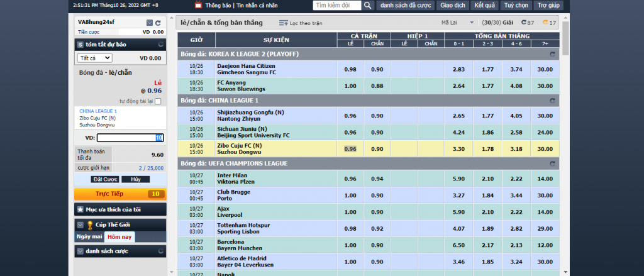Refresh the Korea K League 2 section
Screen dimensions: 644x276
[x=552, y=54]
